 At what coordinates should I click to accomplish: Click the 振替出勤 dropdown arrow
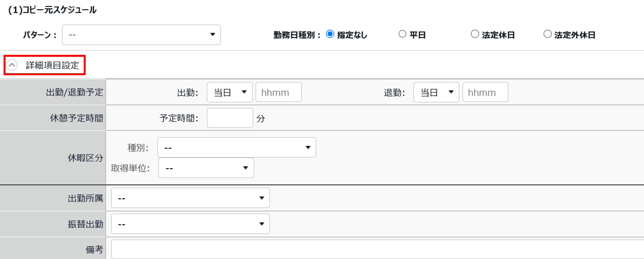pyautogui.click(x=262, y=224)
